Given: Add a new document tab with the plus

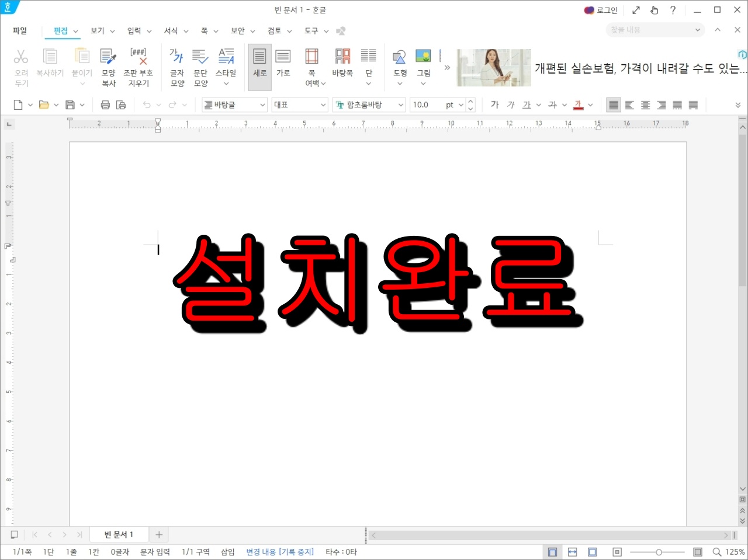Looking at the screenshot, I should (158, 534).
